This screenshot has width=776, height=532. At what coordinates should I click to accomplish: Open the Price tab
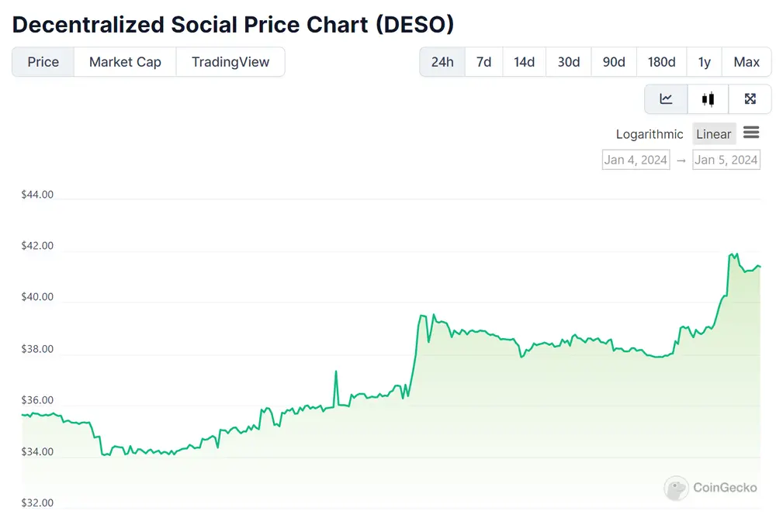pos(43,62)
